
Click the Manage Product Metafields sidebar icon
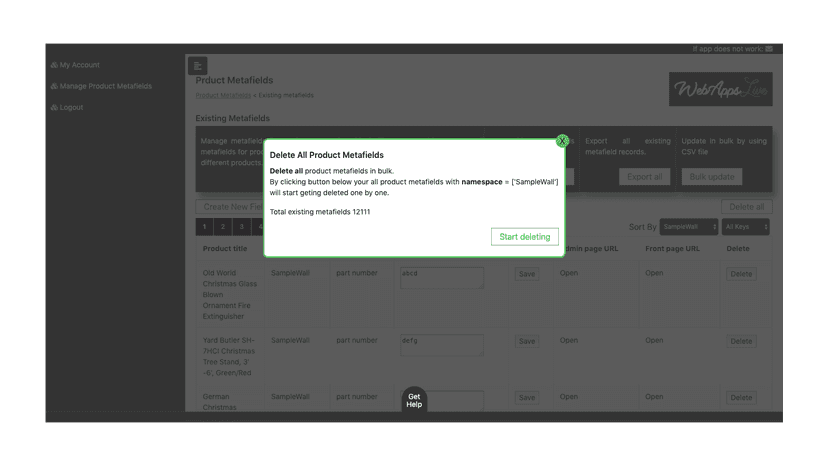54,86
